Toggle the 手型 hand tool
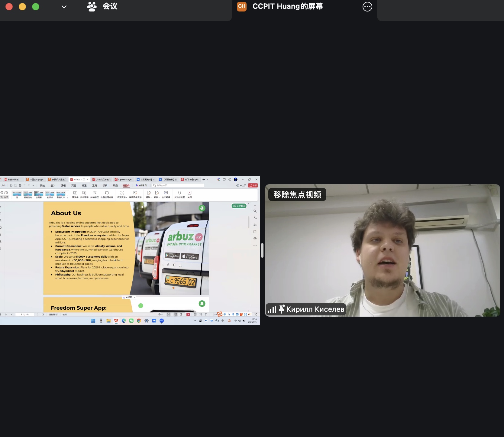Image resolution: width=504 pixels, height=437 pixels. tap(4, 192)
